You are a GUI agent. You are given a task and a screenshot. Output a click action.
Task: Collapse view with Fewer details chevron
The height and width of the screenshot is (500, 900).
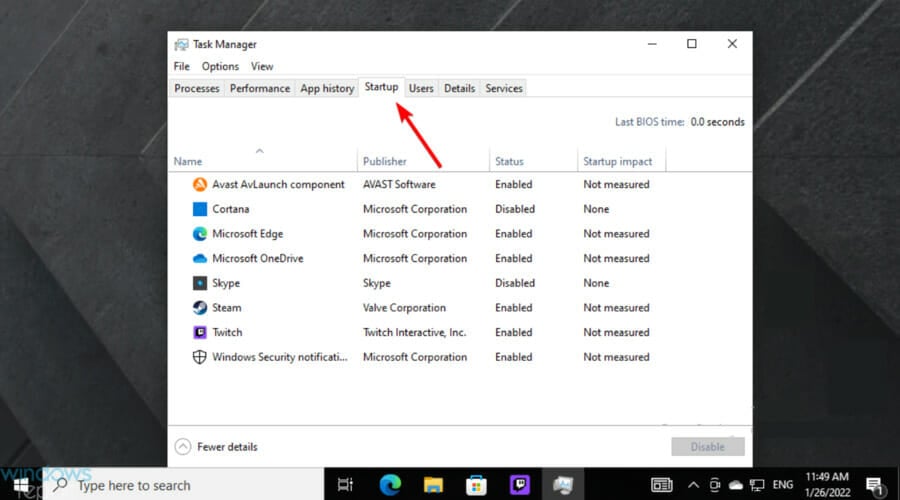[183, 447]
